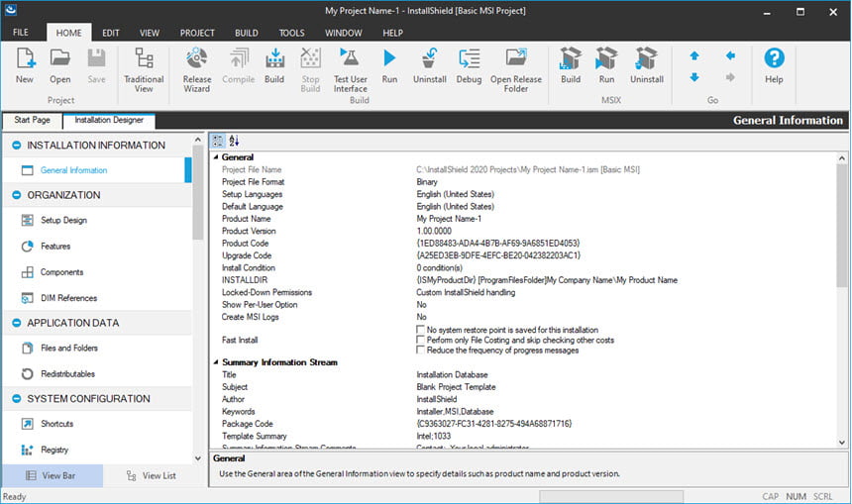Click sidebar scrollbar down arrow

(x=198, y=458)
